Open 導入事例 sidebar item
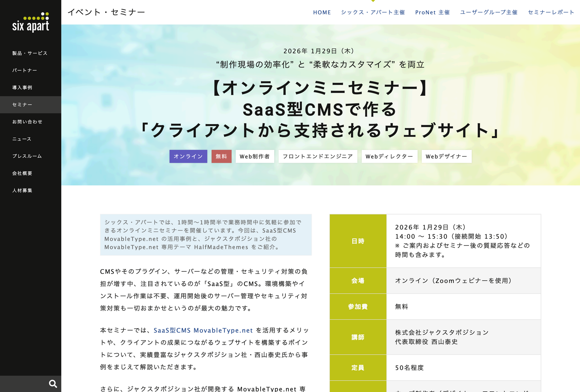The height and width of the screenshot is (392, 580). click(x=22, y=88)
